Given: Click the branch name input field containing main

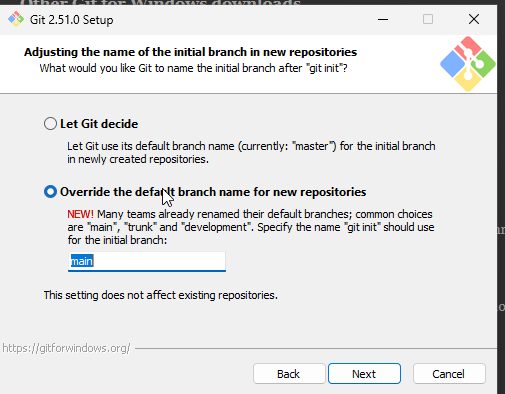Looking at the screenshot, I should pos(147,261).
